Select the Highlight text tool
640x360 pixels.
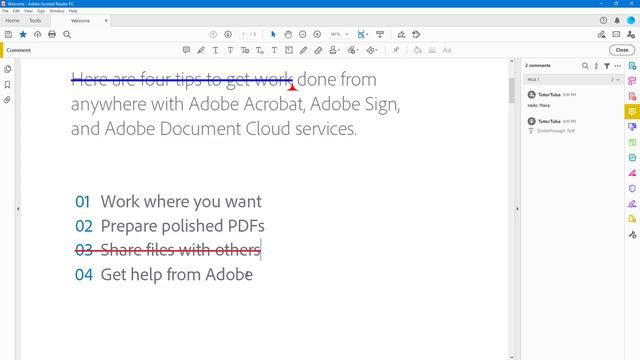[x=201, y=50]
